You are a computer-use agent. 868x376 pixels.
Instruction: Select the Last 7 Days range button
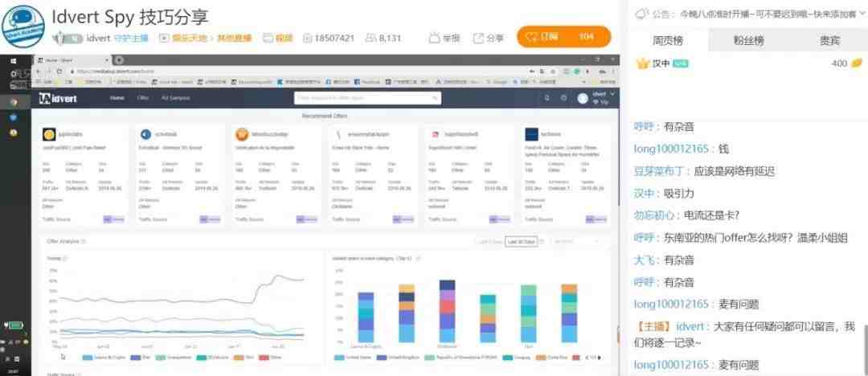point(489,242)
